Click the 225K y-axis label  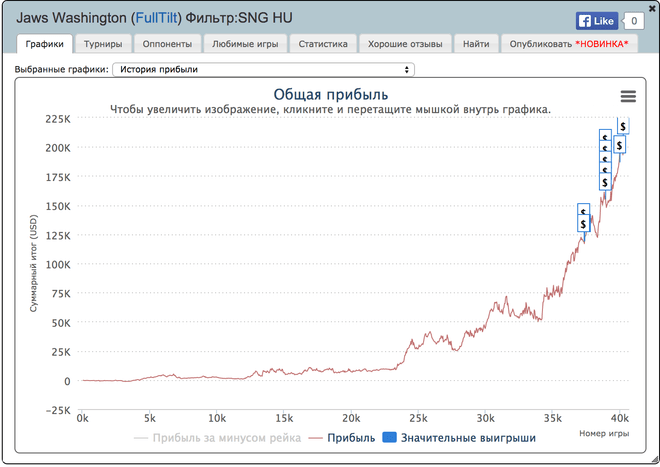click(x=58, y=119)
